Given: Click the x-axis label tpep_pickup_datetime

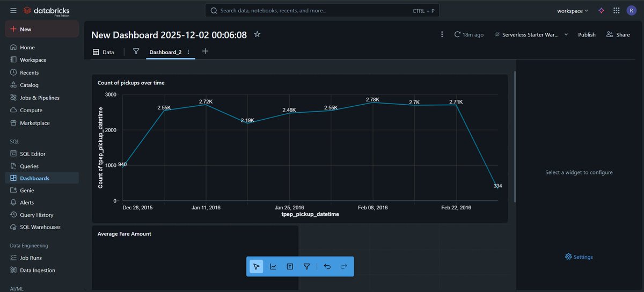Looking at the screenshot, I should (x=310, y=214).
